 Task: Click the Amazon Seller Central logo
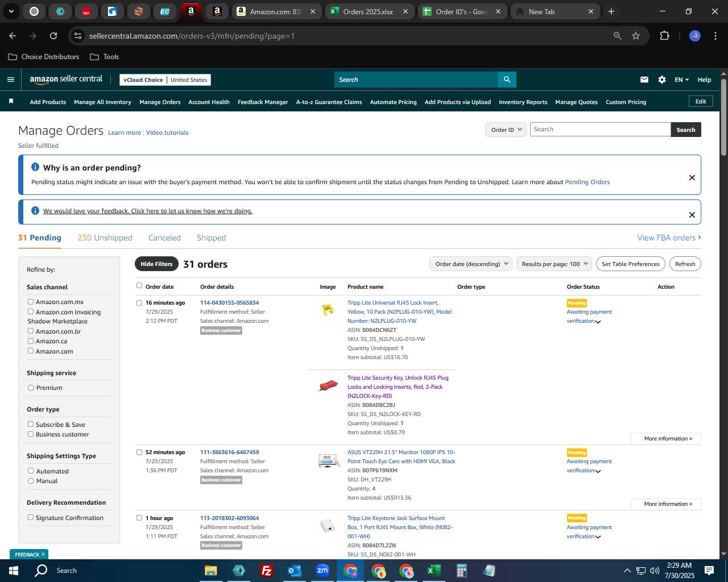coord(66,80)
